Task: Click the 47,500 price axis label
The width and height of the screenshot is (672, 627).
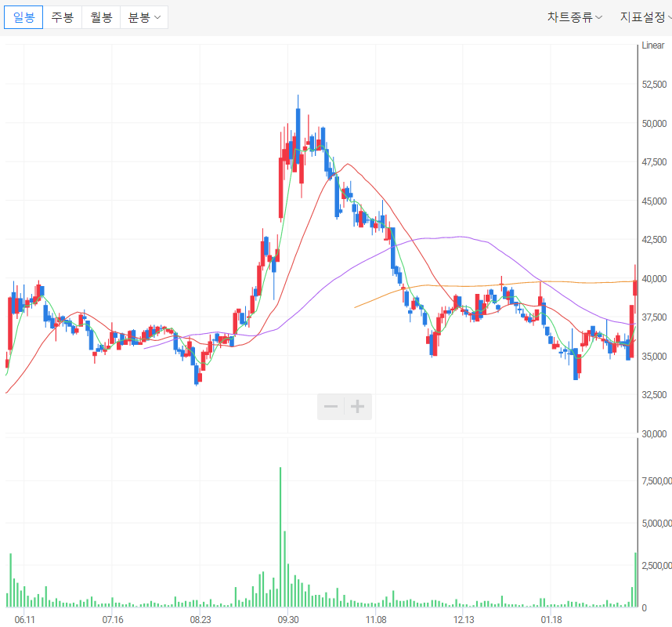Action: click(x=654, y=162)
